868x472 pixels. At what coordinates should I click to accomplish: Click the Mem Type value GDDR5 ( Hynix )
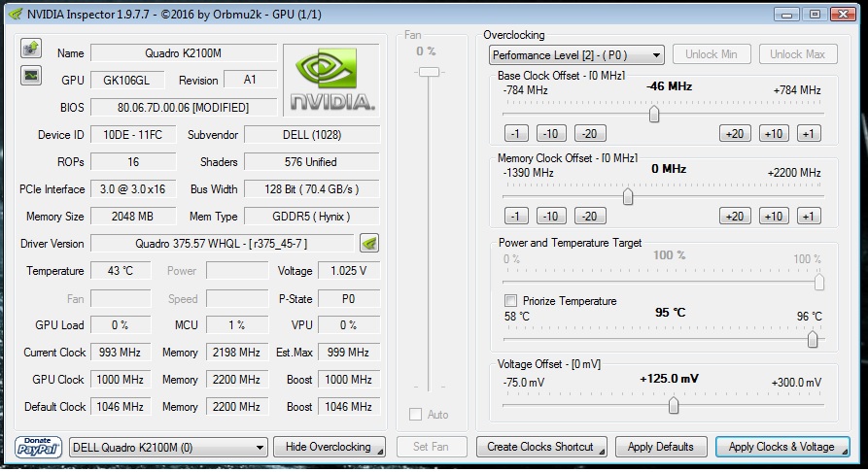pos(312,217)
